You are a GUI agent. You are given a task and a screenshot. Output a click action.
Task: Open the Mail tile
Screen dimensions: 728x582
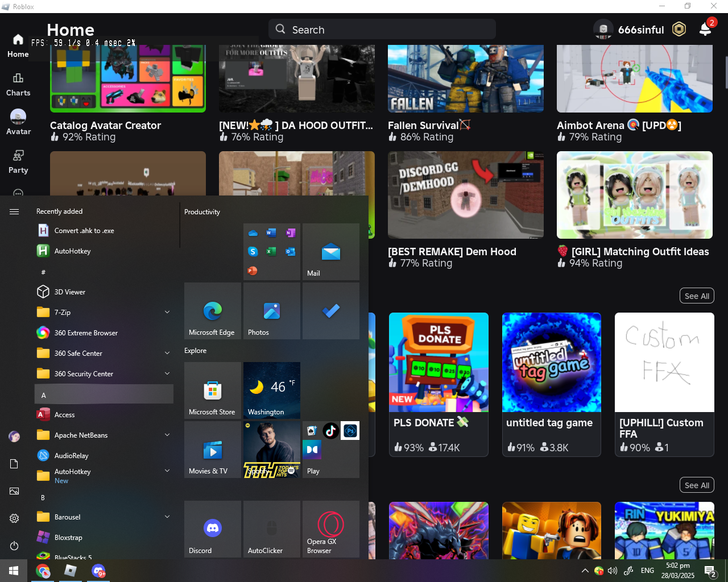(x=331, y=252)
